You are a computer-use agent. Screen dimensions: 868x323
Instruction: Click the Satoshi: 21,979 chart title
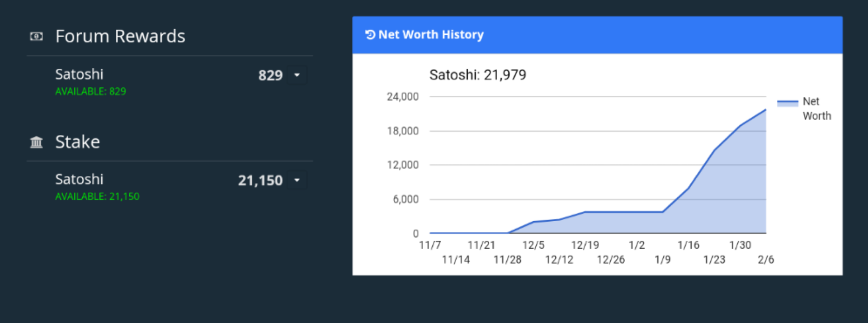[477, 75]
